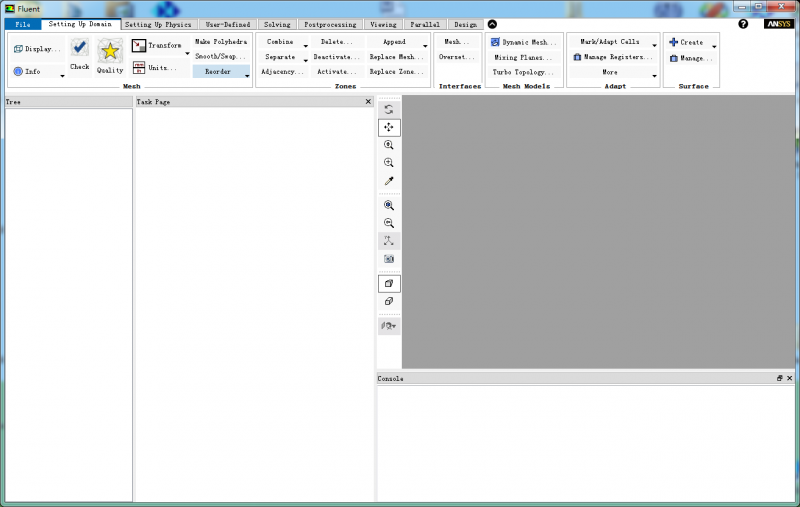This screenshot has height=507, width=800.
Task: Click Delete in Zones group
Action: pos(336,42)
